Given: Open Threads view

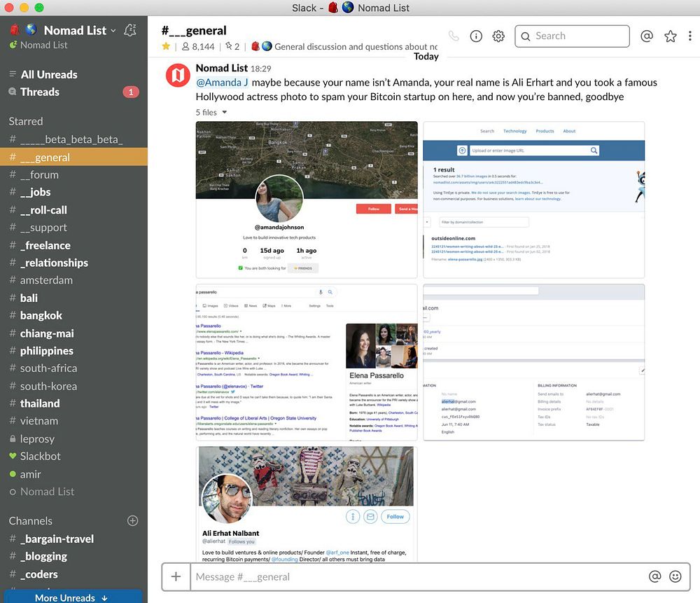Looking at the screenshot, I should pyautogui.click(x=73, y=92).
